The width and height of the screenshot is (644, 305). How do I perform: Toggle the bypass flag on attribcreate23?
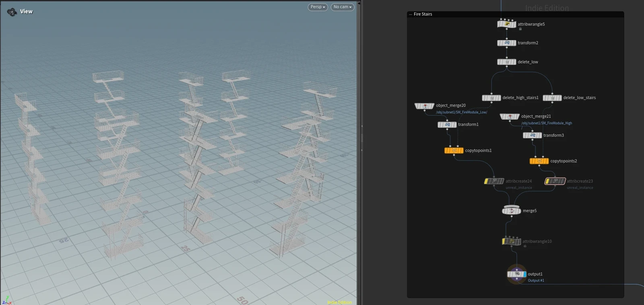[548, 181]
